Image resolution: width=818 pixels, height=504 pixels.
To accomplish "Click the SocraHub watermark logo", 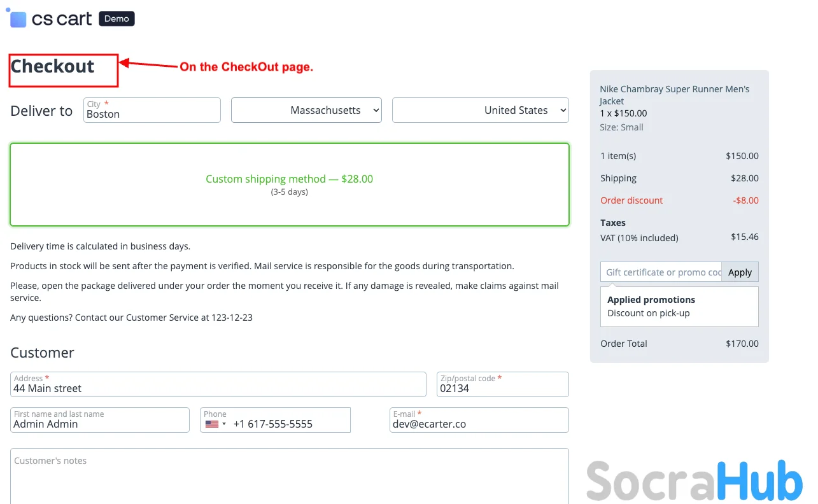I will tap(695, 480).
